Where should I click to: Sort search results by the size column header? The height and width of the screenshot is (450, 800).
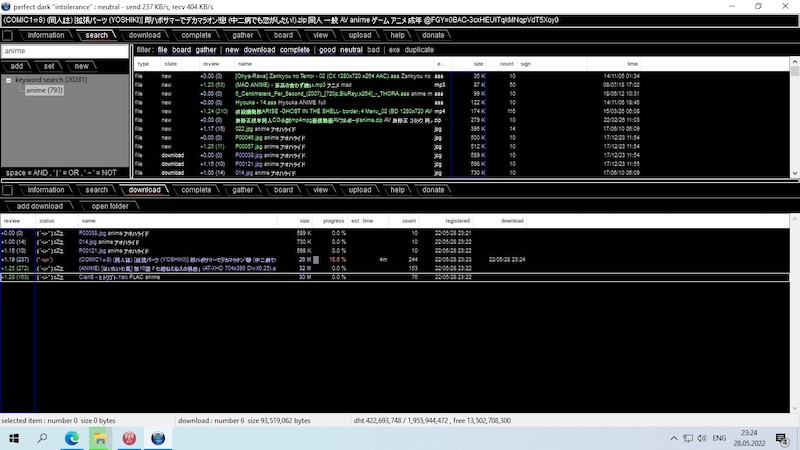(x=474, y=64)
